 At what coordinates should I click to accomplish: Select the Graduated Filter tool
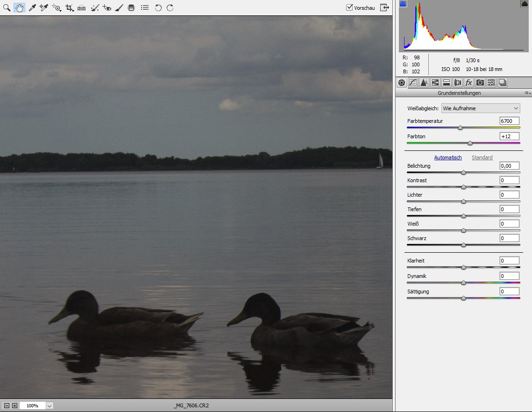coord(132,8)
